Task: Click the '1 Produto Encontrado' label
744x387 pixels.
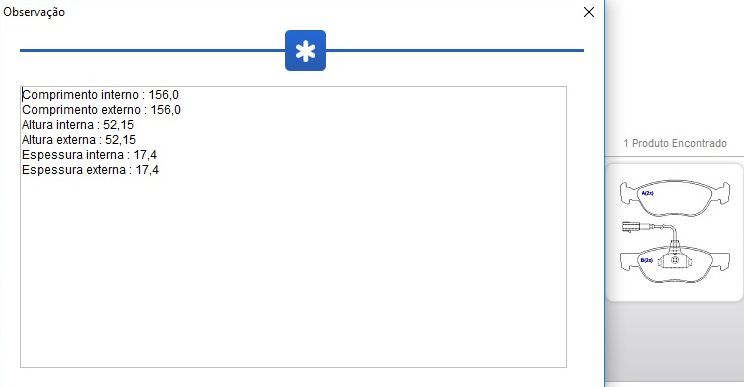Action: pyautogui.click(x=675, y=143)
